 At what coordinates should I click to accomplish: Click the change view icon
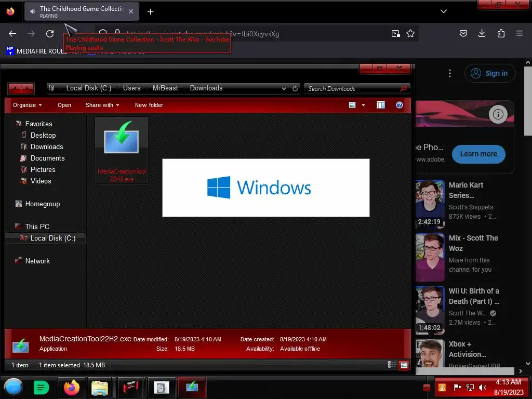point(352,105)
